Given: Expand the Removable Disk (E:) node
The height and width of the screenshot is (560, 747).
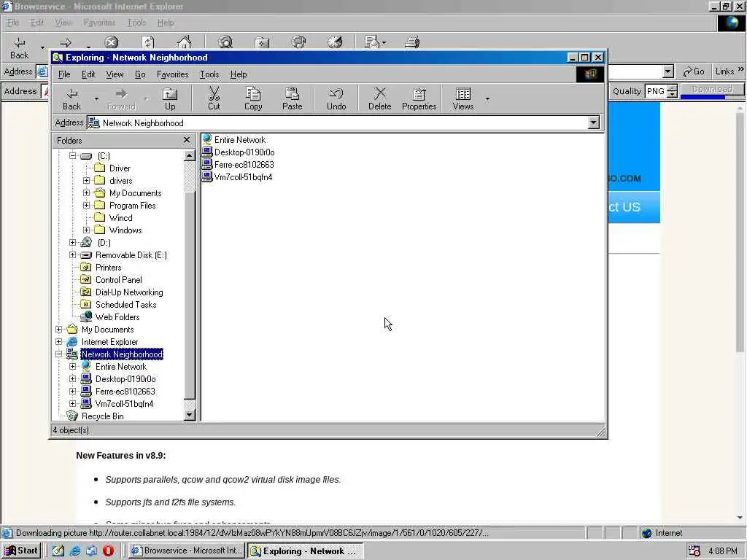Looking at the screenshot, I should coord(72,254).
